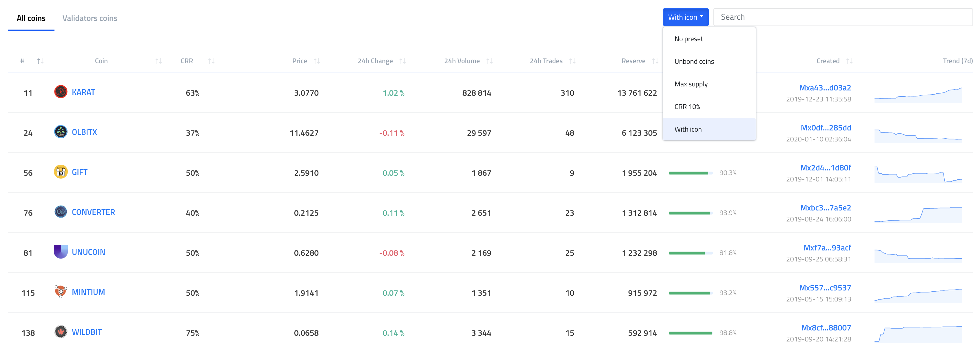This screenshot has width=980, height=349.
Task: Click the KARAT coin logo icon
Action: pos(61,92)
